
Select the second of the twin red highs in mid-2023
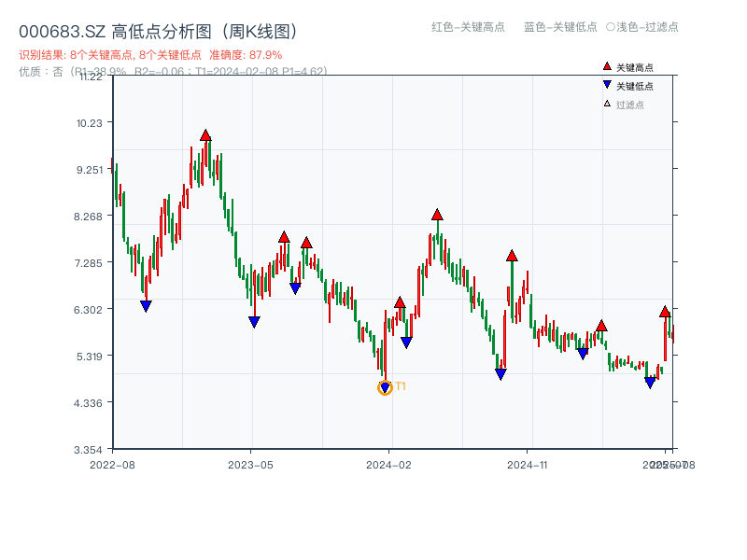pyautogui.click(x=306, y=243)
